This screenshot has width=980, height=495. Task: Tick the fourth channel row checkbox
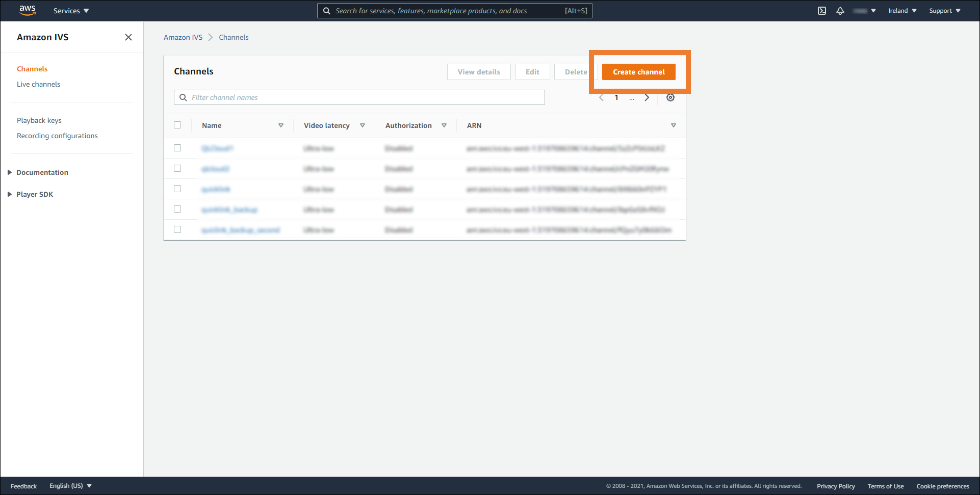[177, 209]
